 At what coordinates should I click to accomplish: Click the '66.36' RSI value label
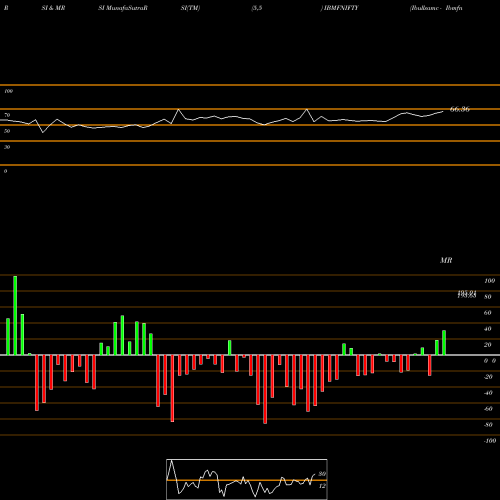click(x=460, y=109)
